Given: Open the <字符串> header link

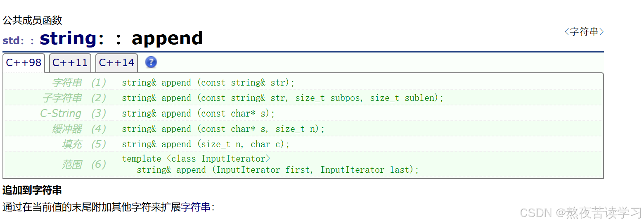Looking at the screenshot, I should point(584,32).
